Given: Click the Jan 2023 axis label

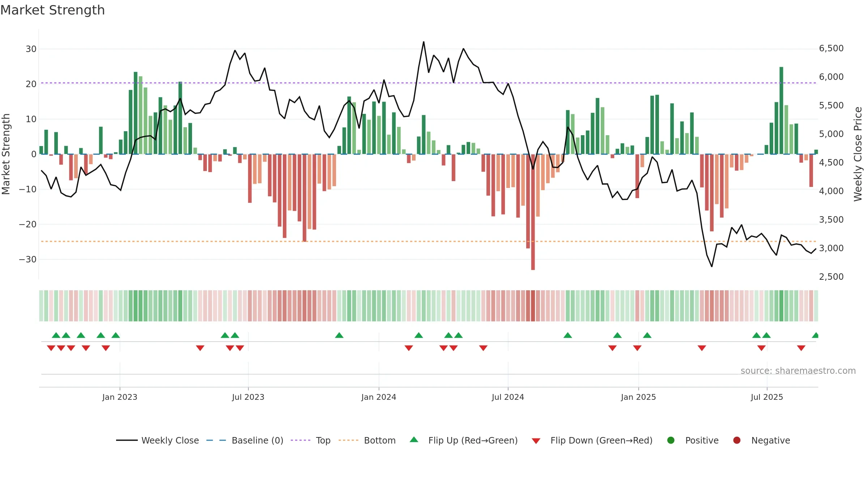Looking at the screenshot, I should tap(120, 397).
